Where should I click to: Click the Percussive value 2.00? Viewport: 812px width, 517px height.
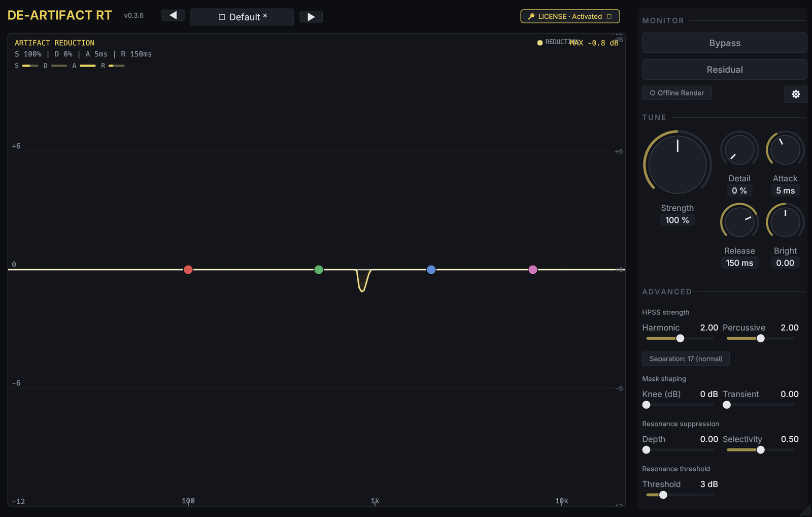point(790,328)
